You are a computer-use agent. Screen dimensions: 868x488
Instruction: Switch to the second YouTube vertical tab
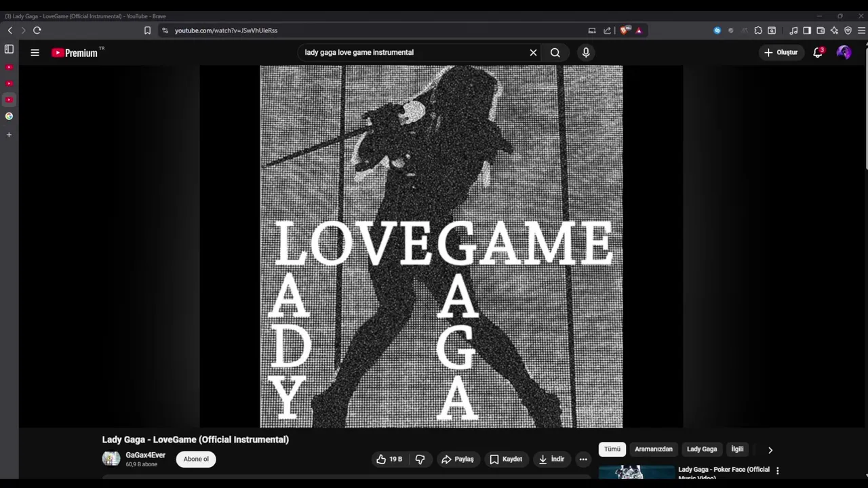(9, 83)
